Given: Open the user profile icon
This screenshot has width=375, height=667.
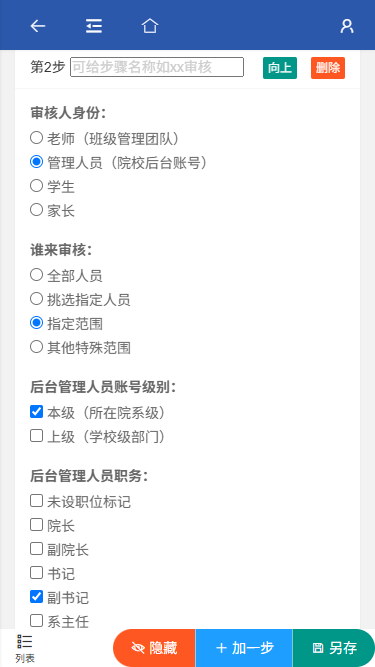Looking at the screenshot, I should tap(347, 26).
